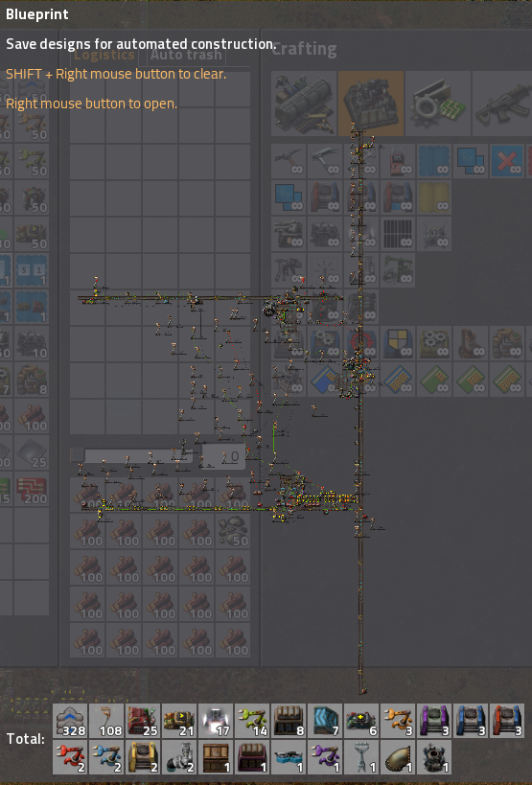The height and width of the screenshot is (785, 532).
Task: Click the yellow-blue checkered shield icon
Action: tap(398, 343)
